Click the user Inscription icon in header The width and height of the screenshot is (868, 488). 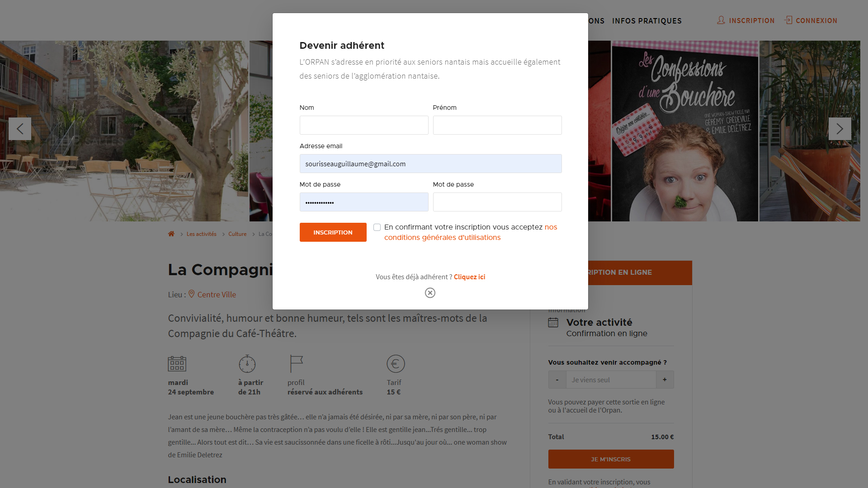tap(721, 20)
